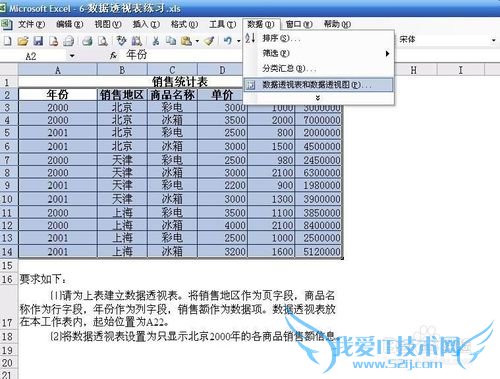Click sort A-Z icon next to 排序
500x379 pixels.
click(x=250, y=38)
